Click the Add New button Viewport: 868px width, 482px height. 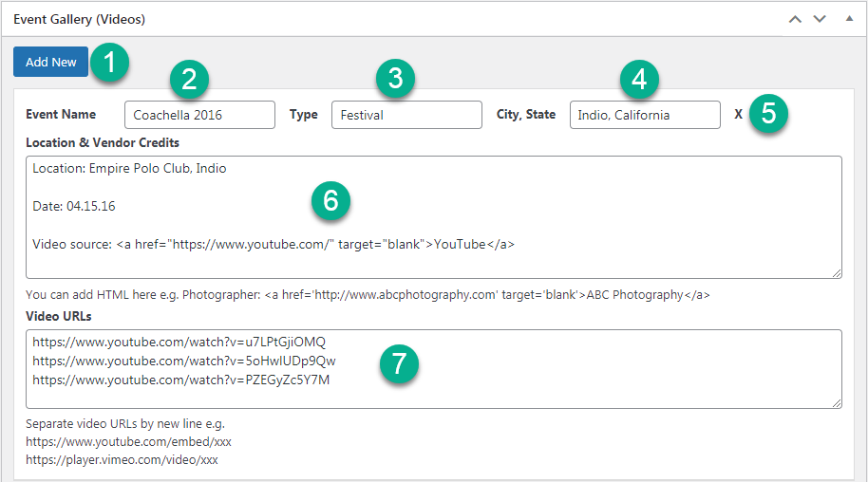(x=51, y=62)
